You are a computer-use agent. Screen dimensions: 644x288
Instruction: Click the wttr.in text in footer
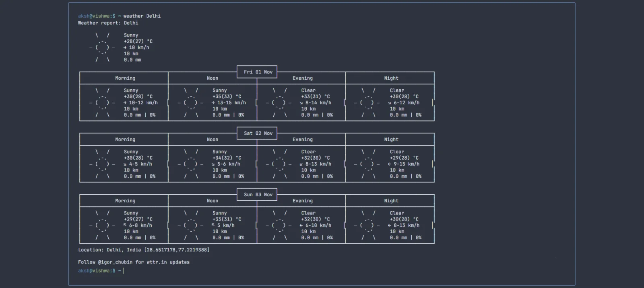[x=157, y=262]
